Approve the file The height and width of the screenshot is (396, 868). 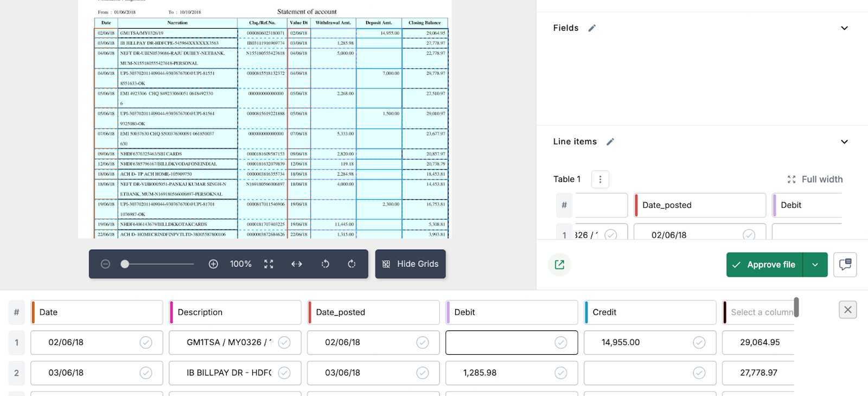(764, 265)
